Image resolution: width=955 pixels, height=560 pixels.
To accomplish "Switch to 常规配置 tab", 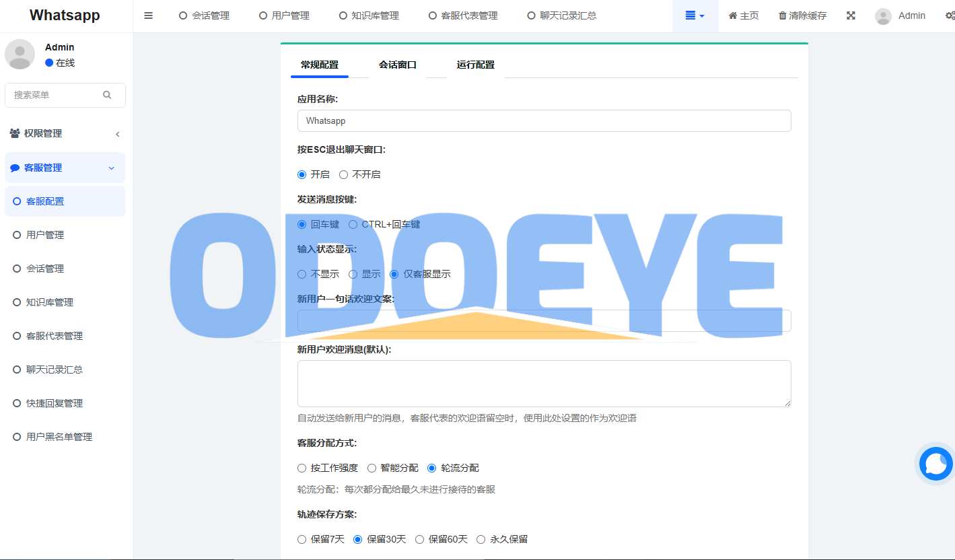I will click(x=320, y=65).
